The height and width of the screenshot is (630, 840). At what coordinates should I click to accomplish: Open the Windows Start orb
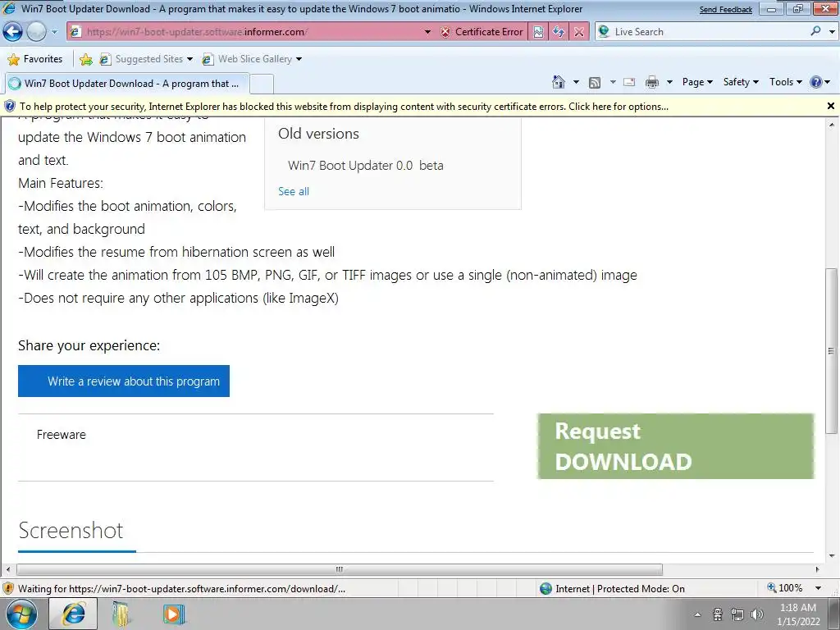[21, 614]
